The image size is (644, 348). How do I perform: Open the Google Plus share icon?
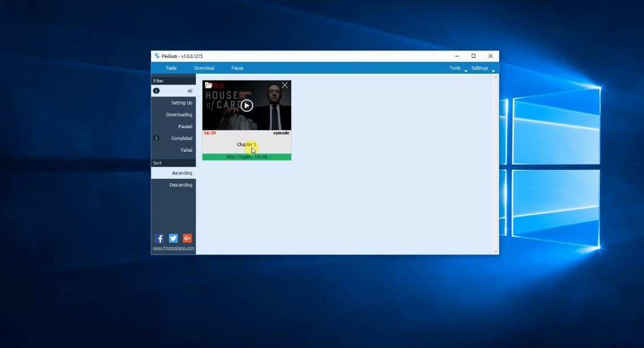coord(187,238)
